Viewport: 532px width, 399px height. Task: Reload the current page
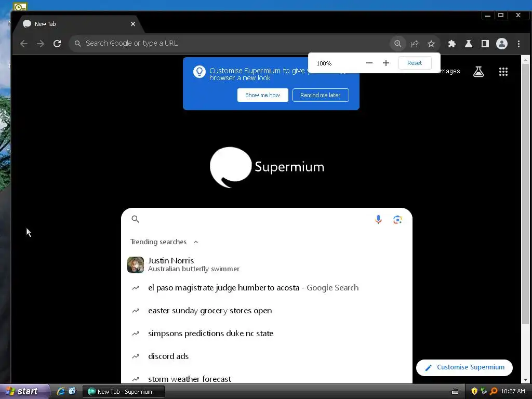57,44
